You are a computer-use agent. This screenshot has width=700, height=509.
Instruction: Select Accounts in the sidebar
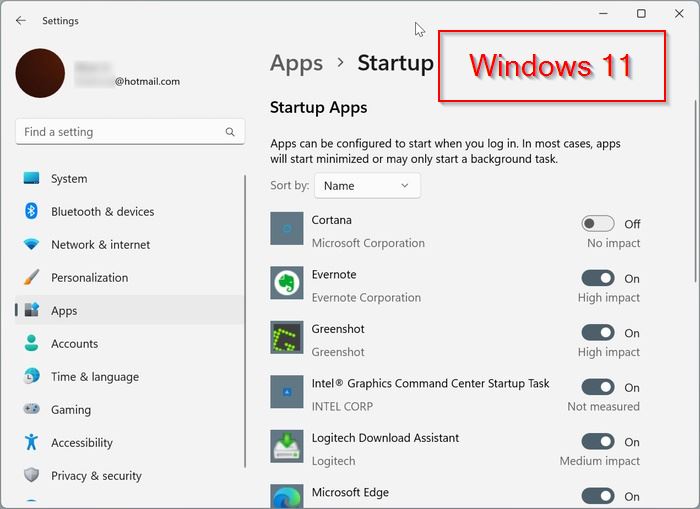(x=129, y=343)
